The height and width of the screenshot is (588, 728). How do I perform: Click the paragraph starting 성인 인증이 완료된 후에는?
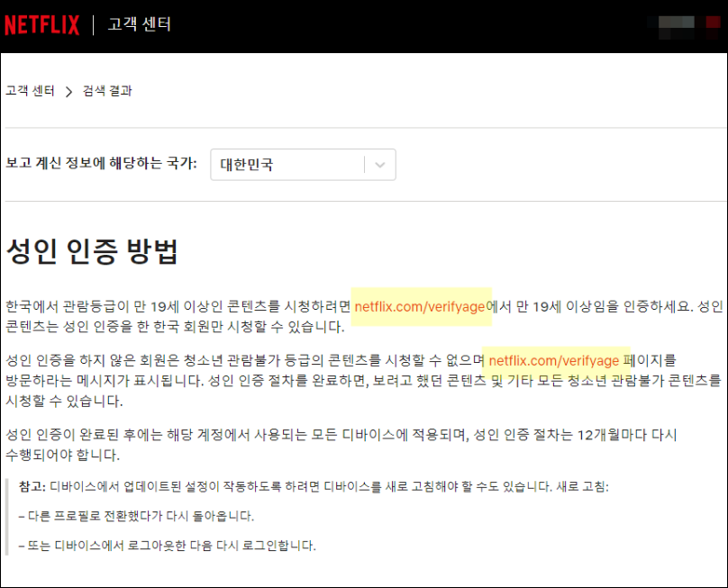point(341,445)
